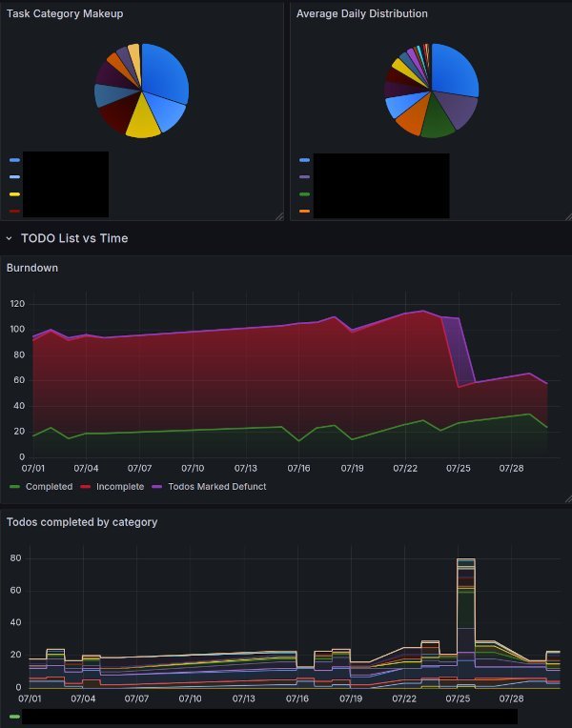Click the purple Todos Marked Defunct color marker

[156, 487]
